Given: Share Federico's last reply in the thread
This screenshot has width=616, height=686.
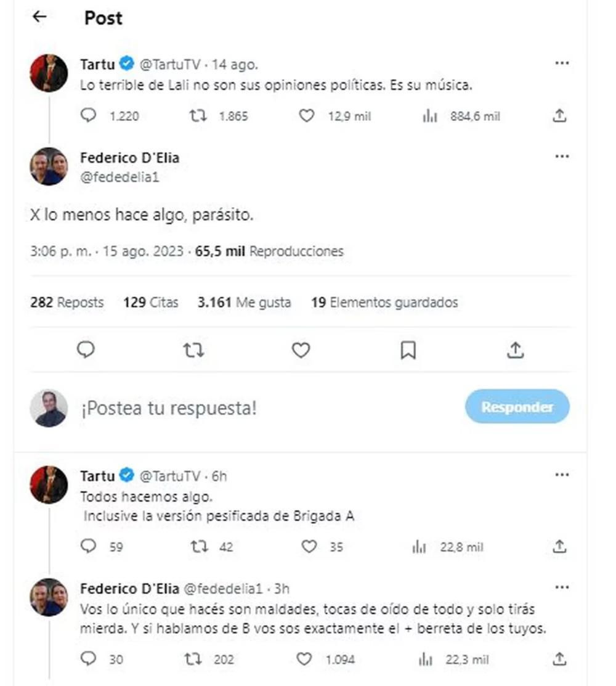Looking at the screenshot, I should tap(559, 659).
